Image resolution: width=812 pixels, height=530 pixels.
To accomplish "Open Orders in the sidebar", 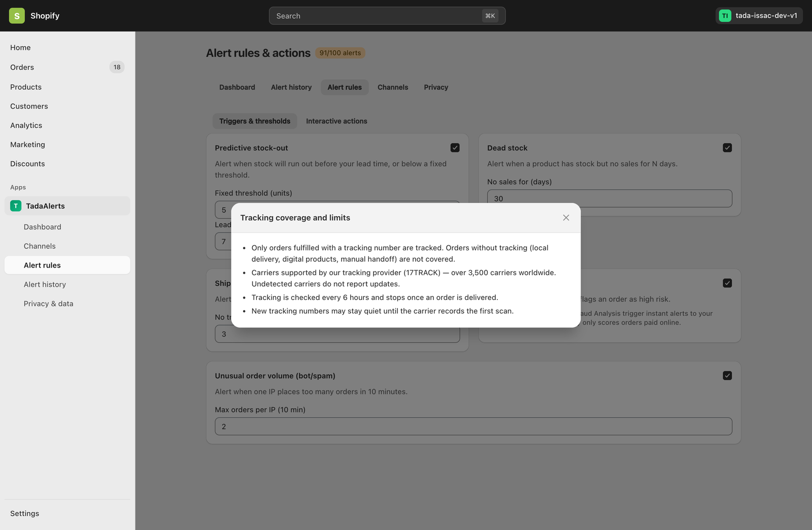I will coord(67,67).
